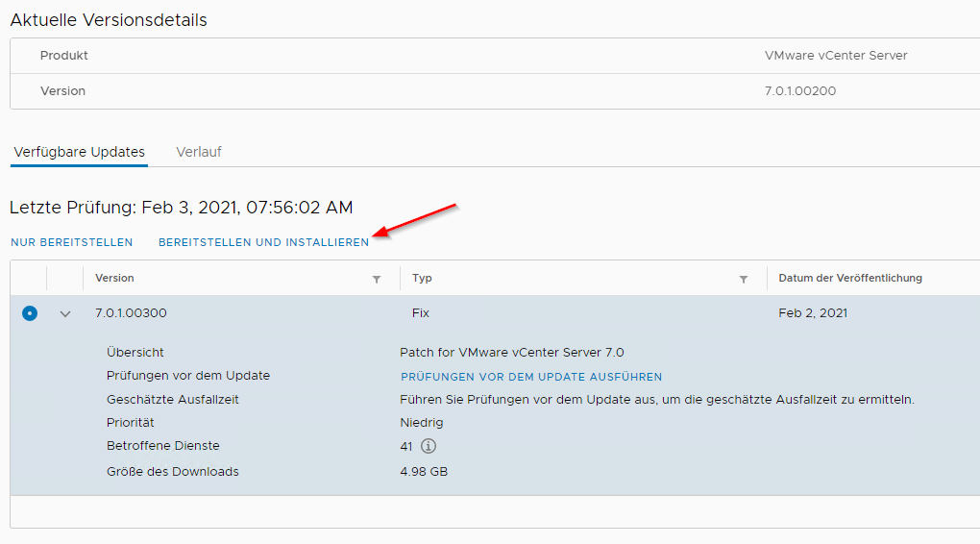Viewport: 980px width, 544px height.
Task: Click the Fix type cell
Action: [421, 313]
